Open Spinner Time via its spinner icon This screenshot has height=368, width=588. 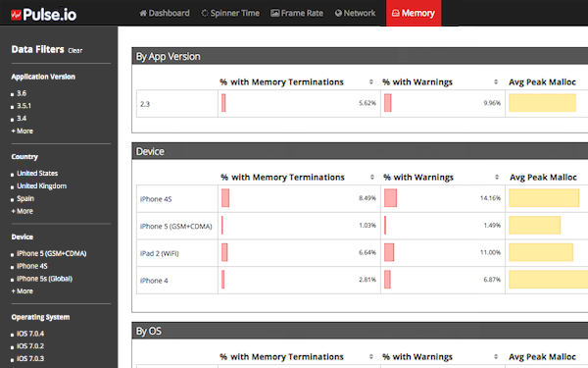[x=205, y=13]
